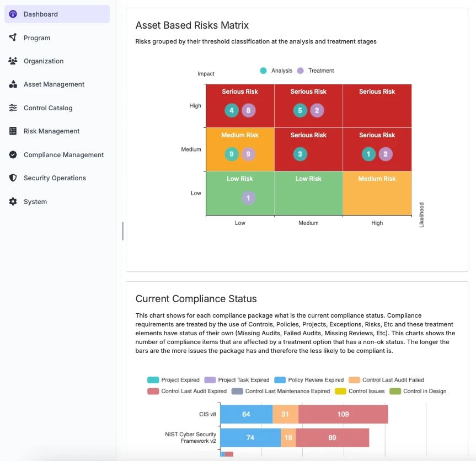Click Treatment bubble 2 in High/Medium cell
The width and height of the screenshot is (476, 461).
point(317,110)
